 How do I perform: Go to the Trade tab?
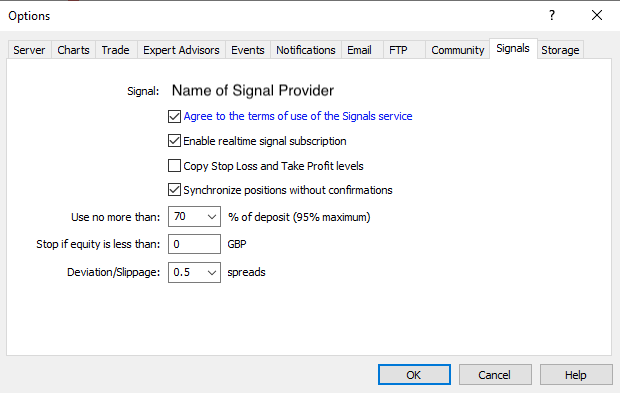[115, 50]
